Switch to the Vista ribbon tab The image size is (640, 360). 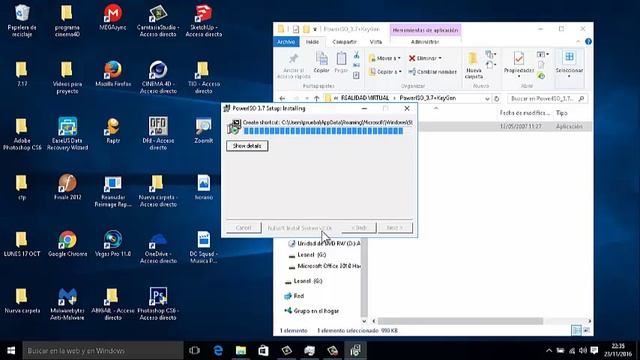[376, 42]
